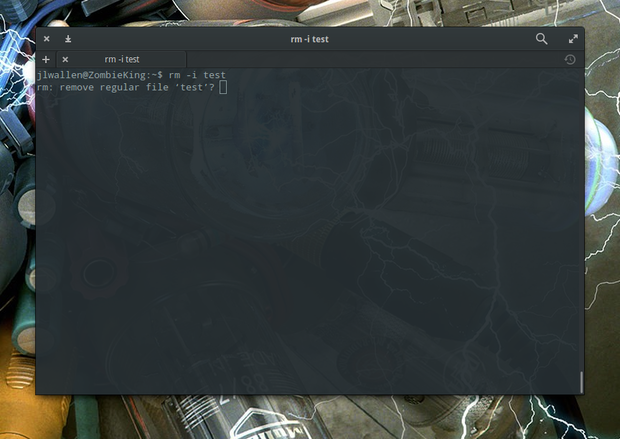Image resolution: width=620 pixels, height=439 pixels.
Task: Open the terminal search magnifier
Action: [541, 39]
